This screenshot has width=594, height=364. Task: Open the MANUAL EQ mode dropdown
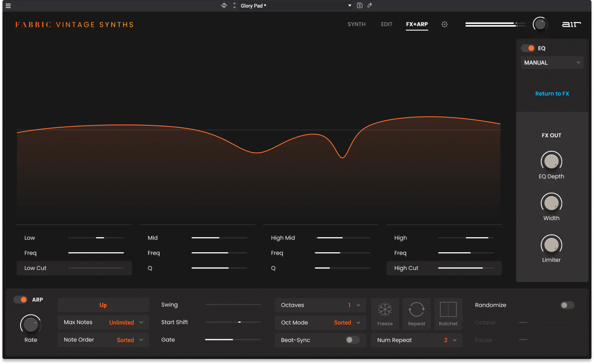[552, 63]
